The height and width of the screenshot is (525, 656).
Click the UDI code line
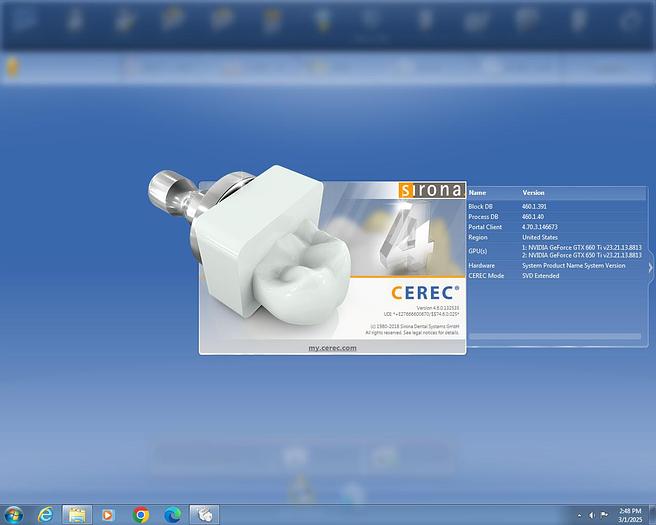pyautogui.click(x=422, y=314)
